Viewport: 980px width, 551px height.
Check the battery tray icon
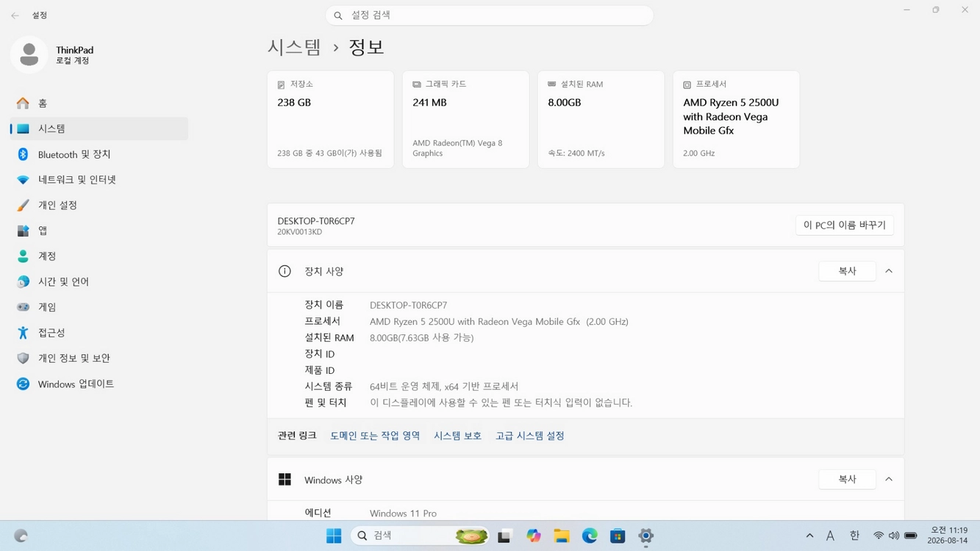click(x=911, y=536)
